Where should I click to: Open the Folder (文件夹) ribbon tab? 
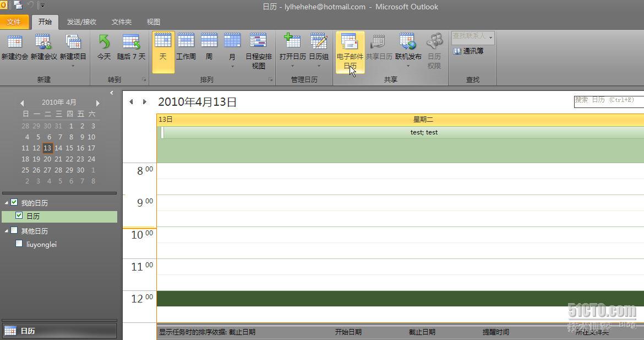coord(122,22)
